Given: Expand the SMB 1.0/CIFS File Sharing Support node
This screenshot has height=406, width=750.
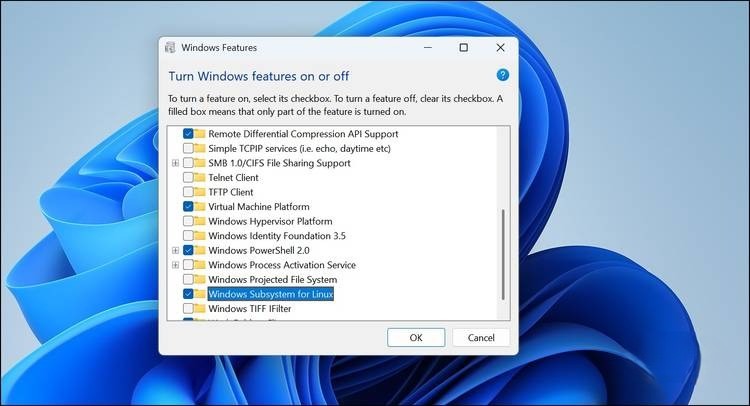Looking at the screenshot, I should [x=176, y=163].
